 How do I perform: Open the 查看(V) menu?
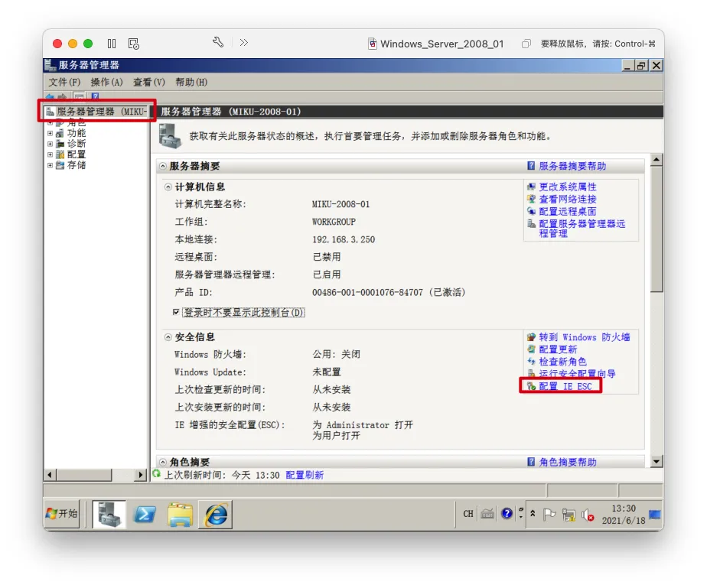149,82
